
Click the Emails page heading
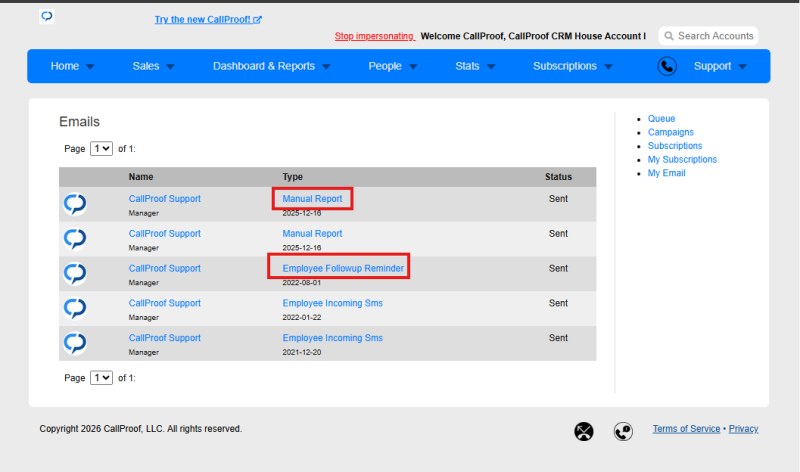click(x=80, y=121)
